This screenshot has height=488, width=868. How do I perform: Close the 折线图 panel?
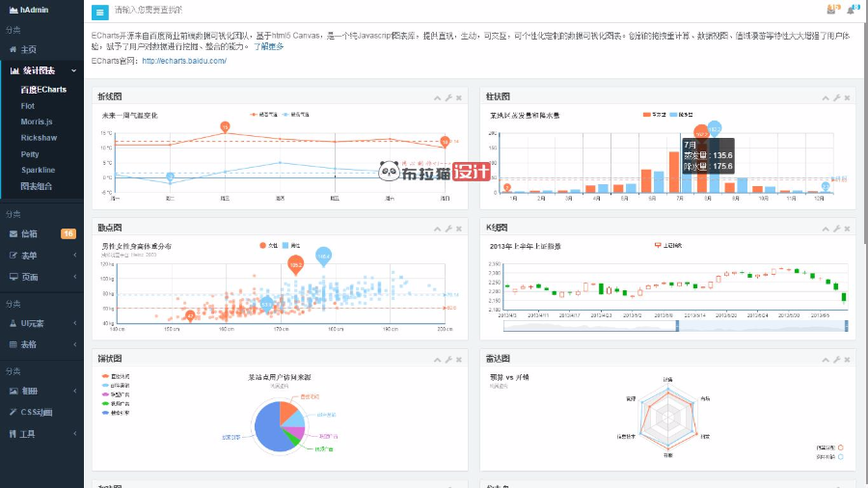coord(459,98)
